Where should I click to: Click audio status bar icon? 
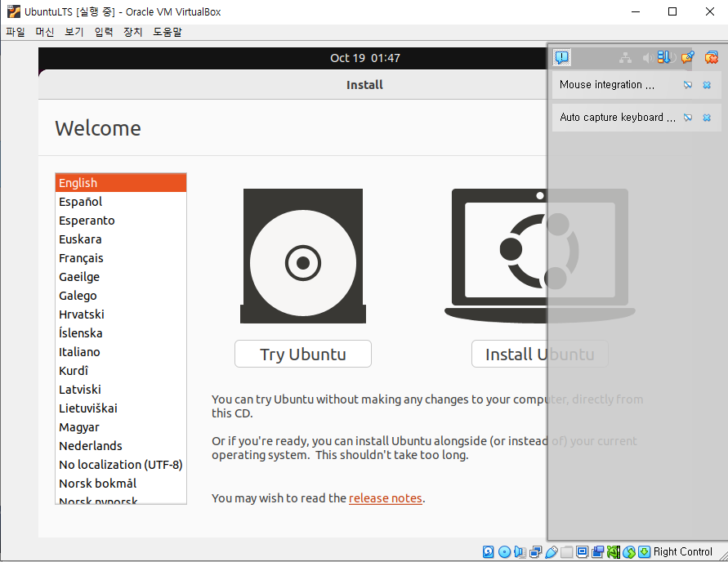click(x=520, y=552)
